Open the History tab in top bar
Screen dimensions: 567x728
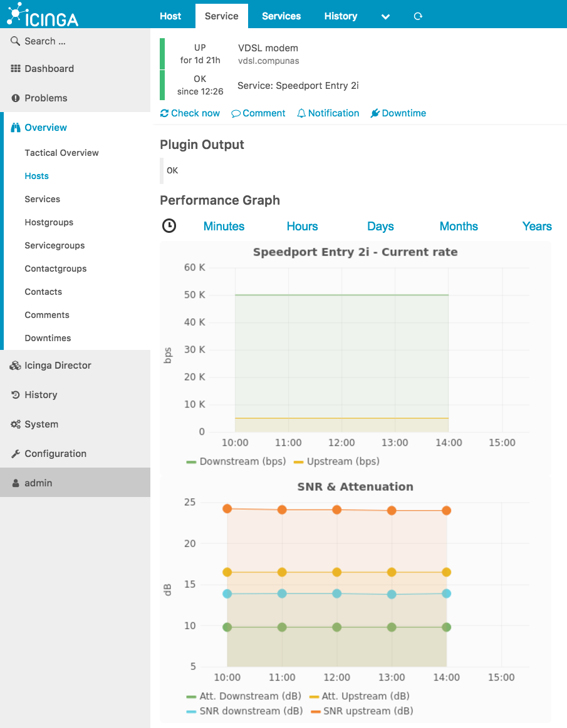tap(341, 16)
